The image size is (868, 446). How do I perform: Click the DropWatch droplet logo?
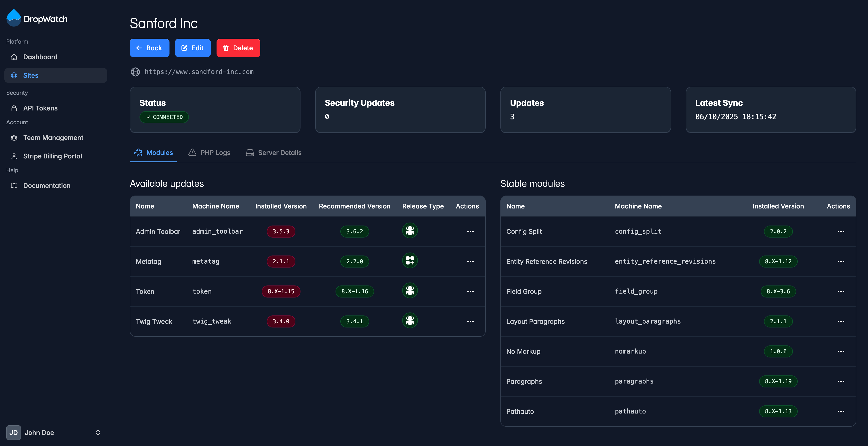[14, 18]
